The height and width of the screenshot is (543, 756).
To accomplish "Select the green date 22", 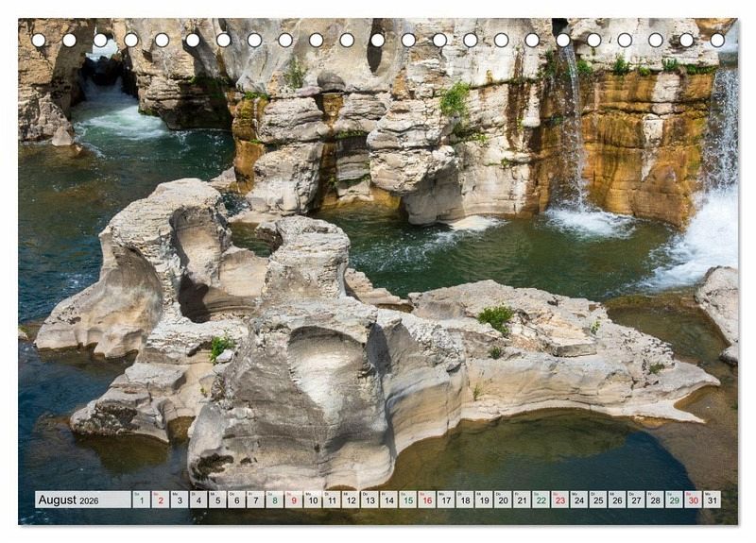I will pos(541,500).
